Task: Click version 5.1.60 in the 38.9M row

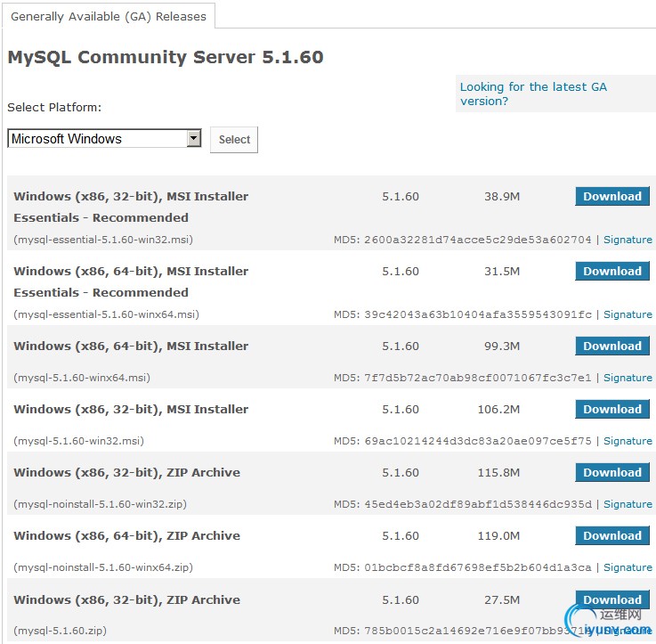Action: point(401,196)
